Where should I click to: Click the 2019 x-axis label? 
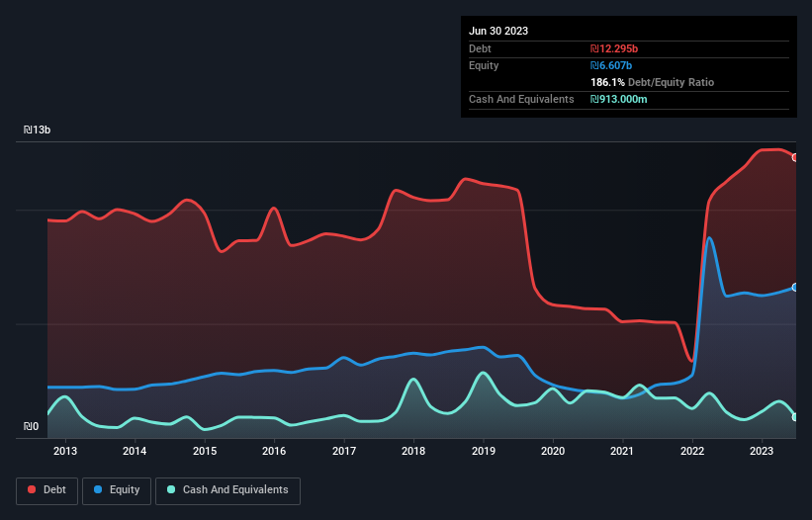pos(484,451)
